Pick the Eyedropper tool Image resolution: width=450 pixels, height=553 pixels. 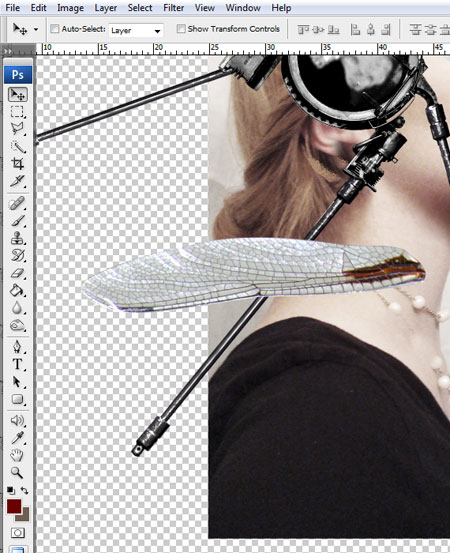tap(17, 438)
